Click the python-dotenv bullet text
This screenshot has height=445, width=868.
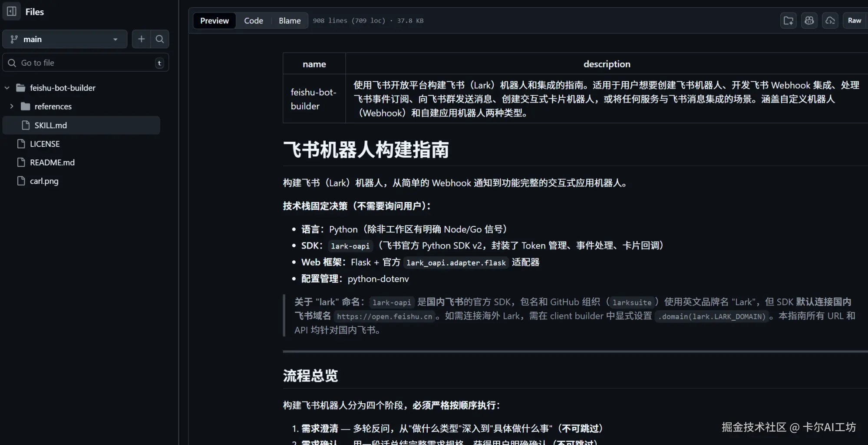click(378, 279)
